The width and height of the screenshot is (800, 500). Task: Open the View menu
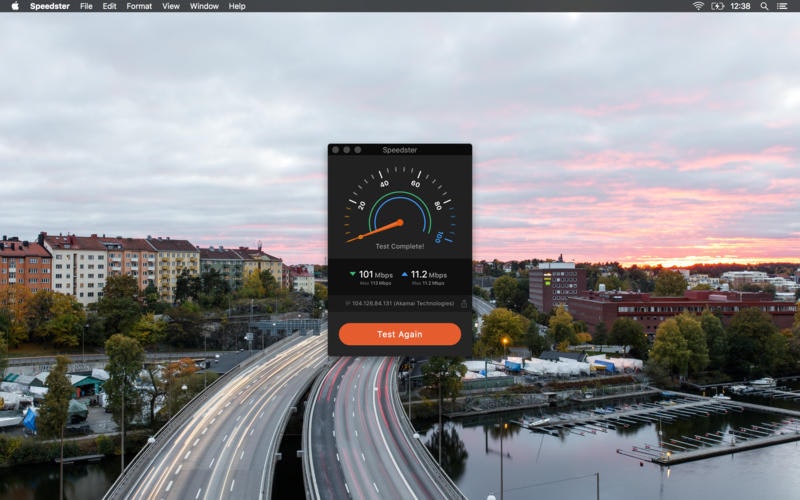(x=170, y=6)
